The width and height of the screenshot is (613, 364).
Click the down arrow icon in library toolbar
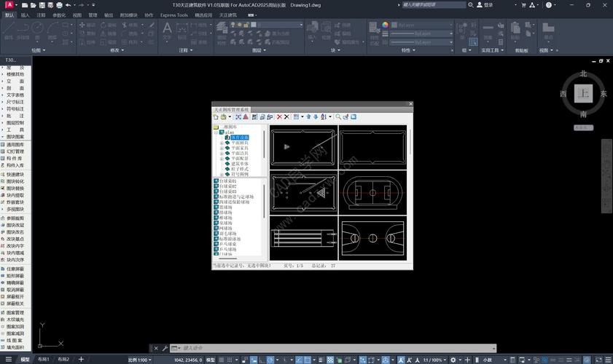pyautogui.click(x=316, y=116)
